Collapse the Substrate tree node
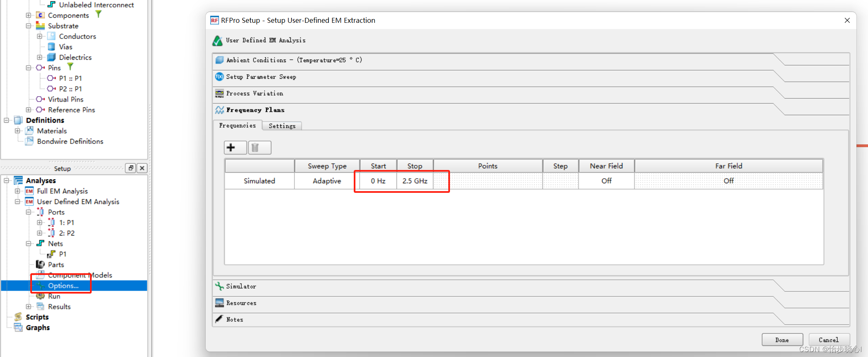Viewport: 868px width, 357px height. [x=29, y=26]
